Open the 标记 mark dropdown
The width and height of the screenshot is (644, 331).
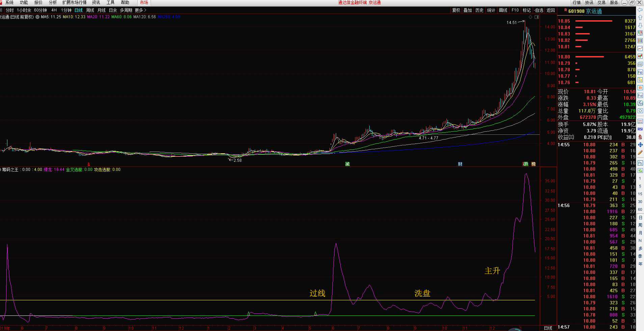pyautogui.click(x=527, y=10)
